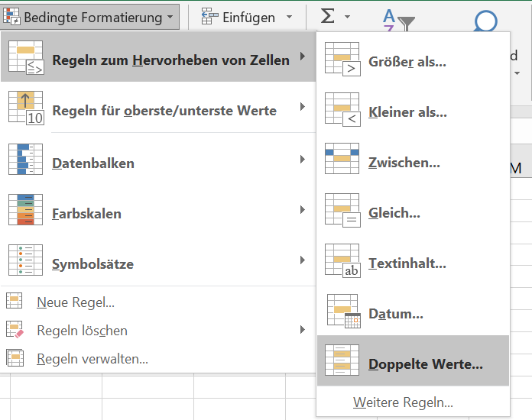The height and width of the screenshot is (420, 532).
Task: Open the AutoSum sigma dropdown arrow
Action: [347, 17]
